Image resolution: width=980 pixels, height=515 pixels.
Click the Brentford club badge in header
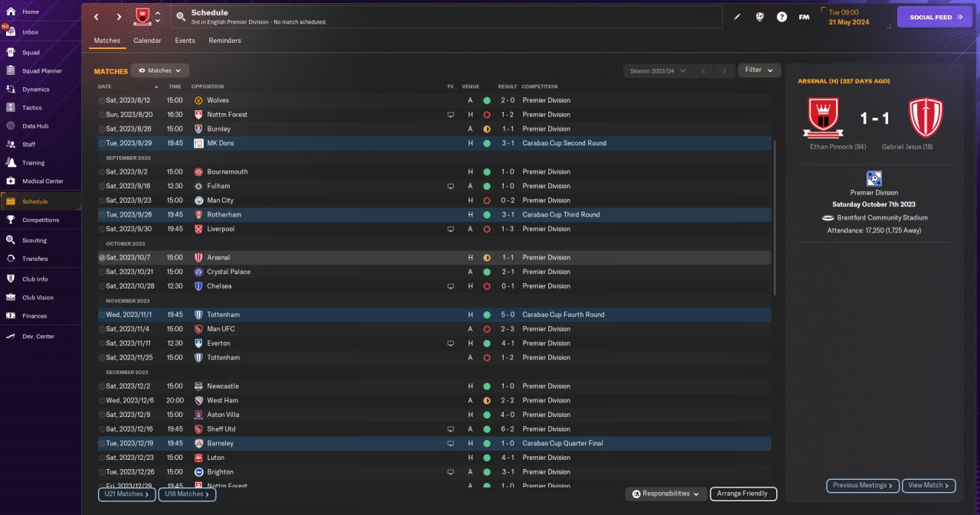pyautogui.click(x=142, y=16)
